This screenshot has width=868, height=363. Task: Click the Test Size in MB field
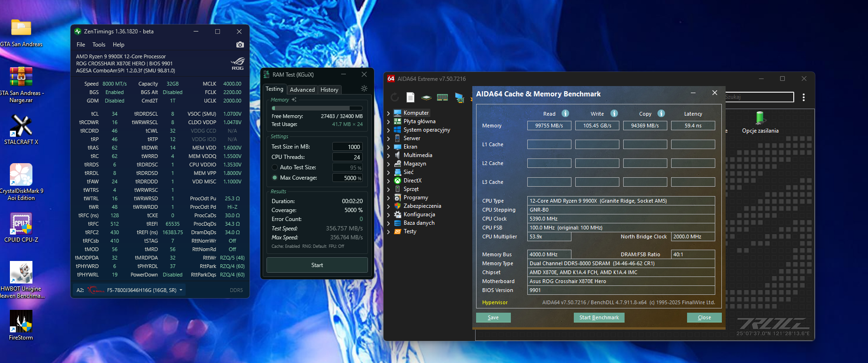pyautogui.click(x=347, y=147)
